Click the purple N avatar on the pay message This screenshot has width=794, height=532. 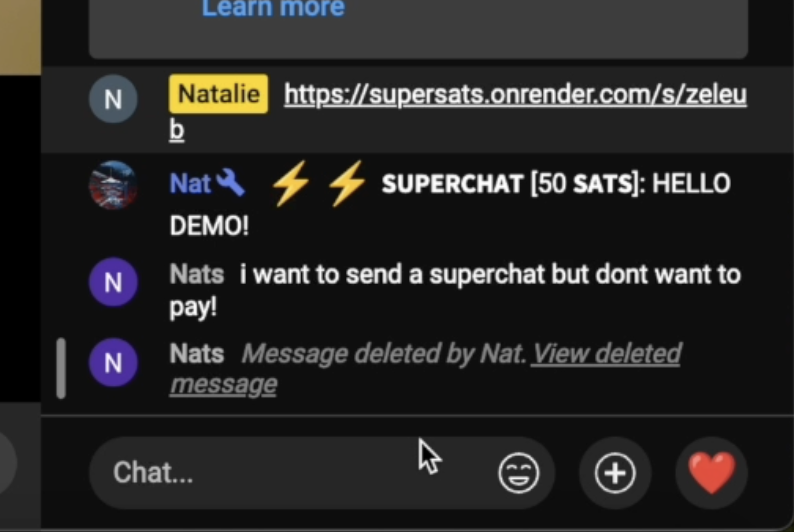pos(113,282)
